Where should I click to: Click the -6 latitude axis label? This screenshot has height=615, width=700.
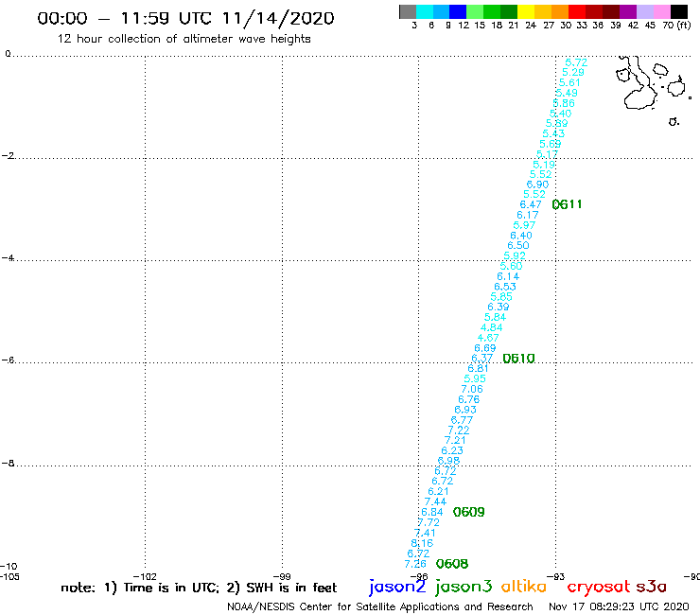point(8,360)
